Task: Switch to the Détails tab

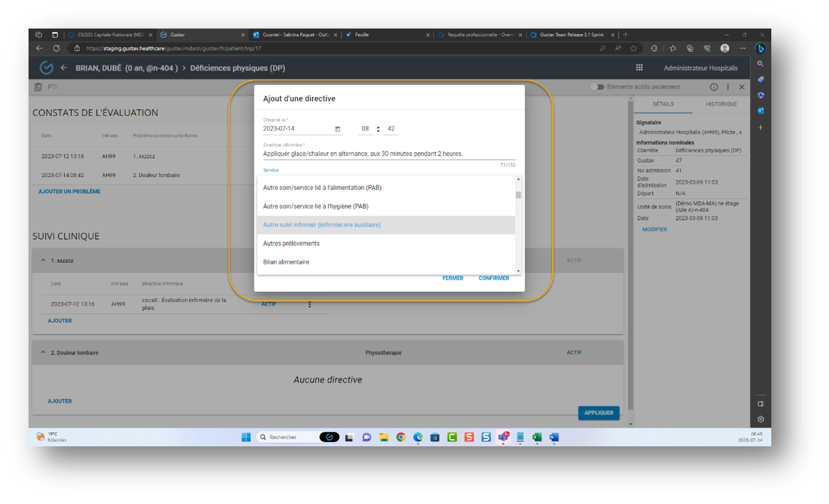Action: [x=663, y=104]
